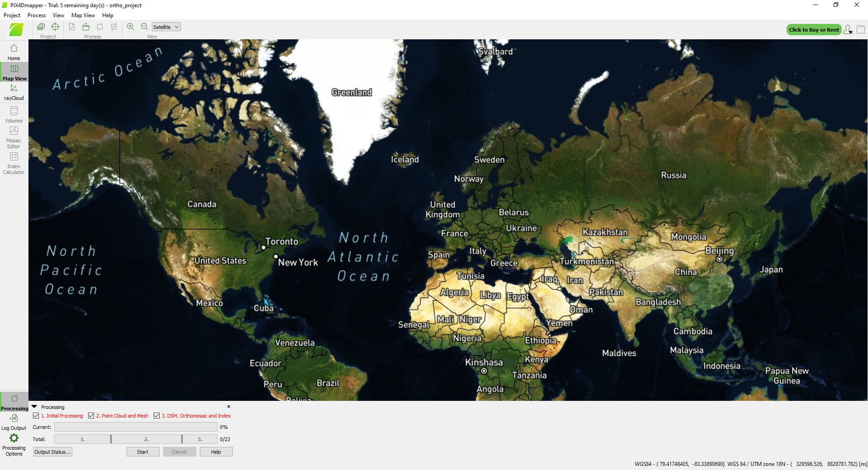
Task: Open the GCP/MTP Manager crosshair icon
Action: pos(55,27)
